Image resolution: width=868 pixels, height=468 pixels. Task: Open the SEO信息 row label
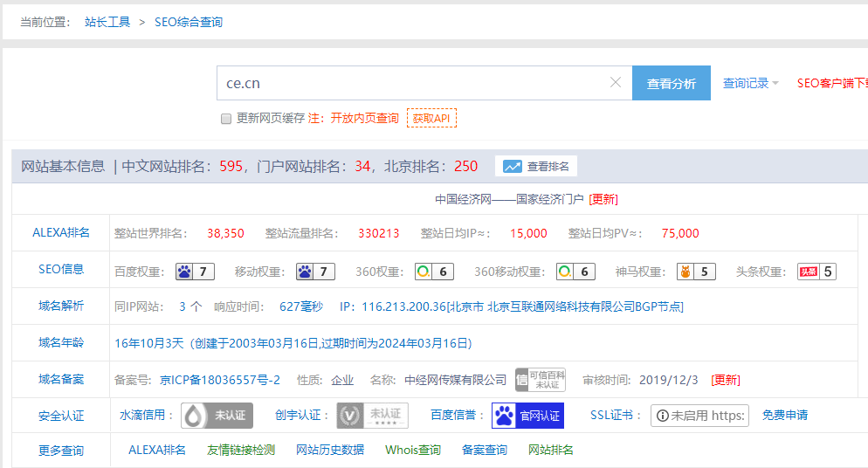61,270
